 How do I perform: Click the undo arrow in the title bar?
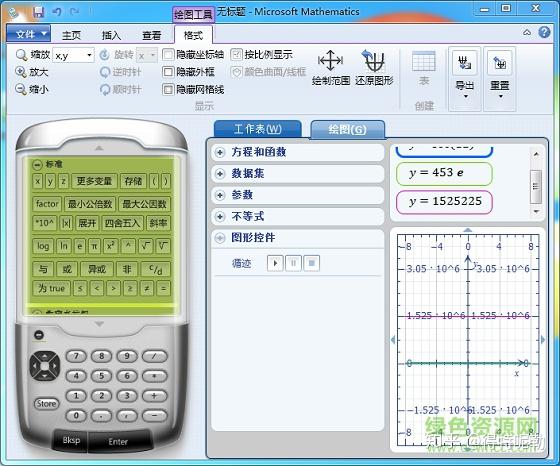pyautogui.click(x=57, y=12)
